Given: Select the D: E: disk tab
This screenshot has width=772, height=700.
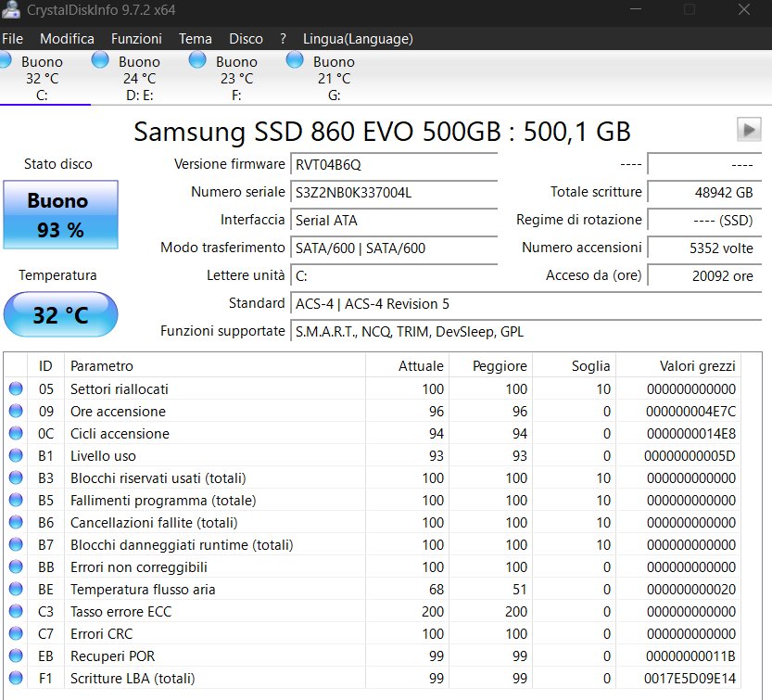Looking at the screenshot, I should click(x=139, y=79).
